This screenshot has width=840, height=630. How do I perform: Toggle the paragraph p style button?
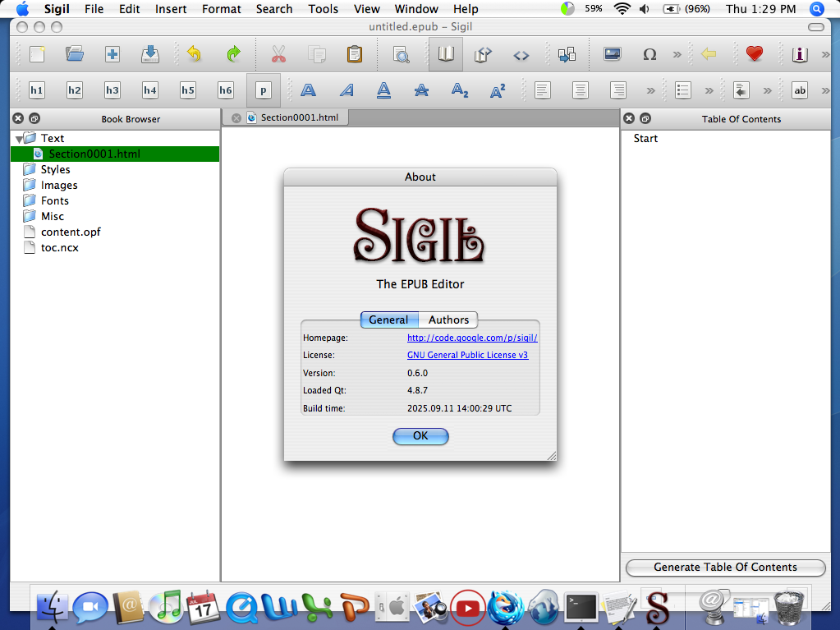263,90
